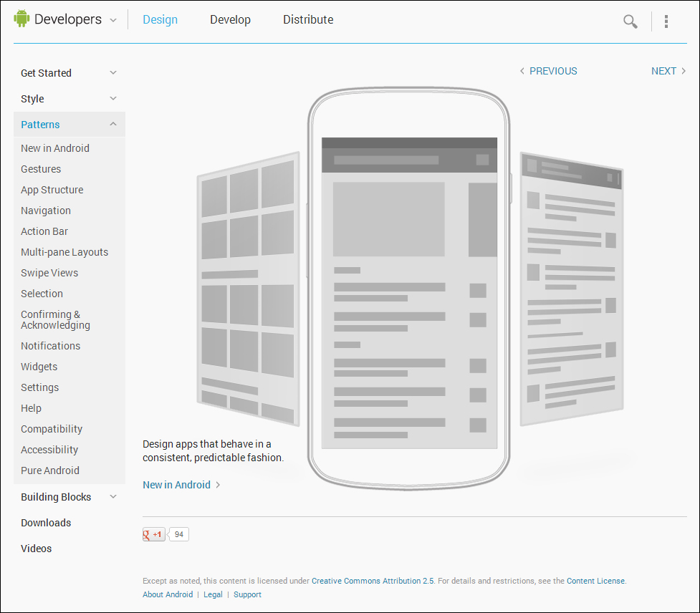The width and height of the screenshot is (700, 613).
Task: Expand the Style section chevron
Action: (x=113, y=98)
